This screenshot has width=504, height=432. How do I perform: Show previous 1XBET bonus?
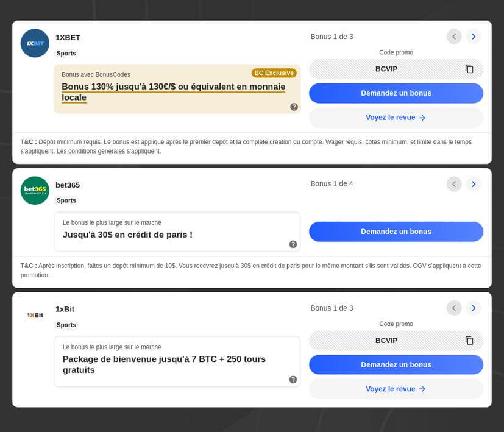pyautogui.click(x=454, y=37)
